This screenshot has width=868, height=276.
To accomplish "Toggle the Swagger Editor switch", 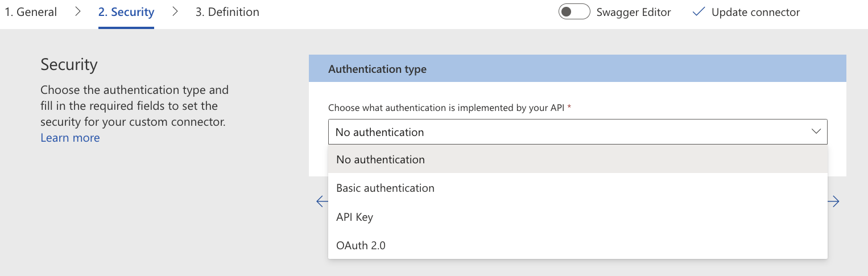I will pos(574,12).
